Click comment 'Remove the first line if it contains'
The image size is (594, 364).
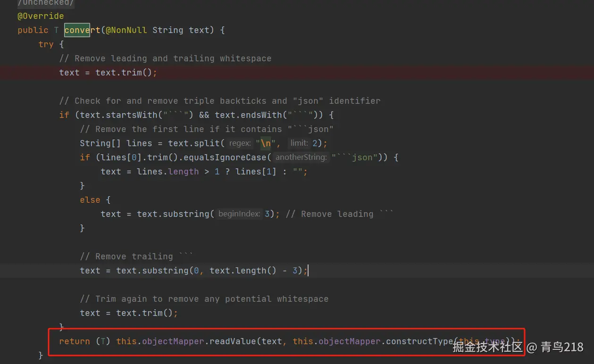(207, 129)
